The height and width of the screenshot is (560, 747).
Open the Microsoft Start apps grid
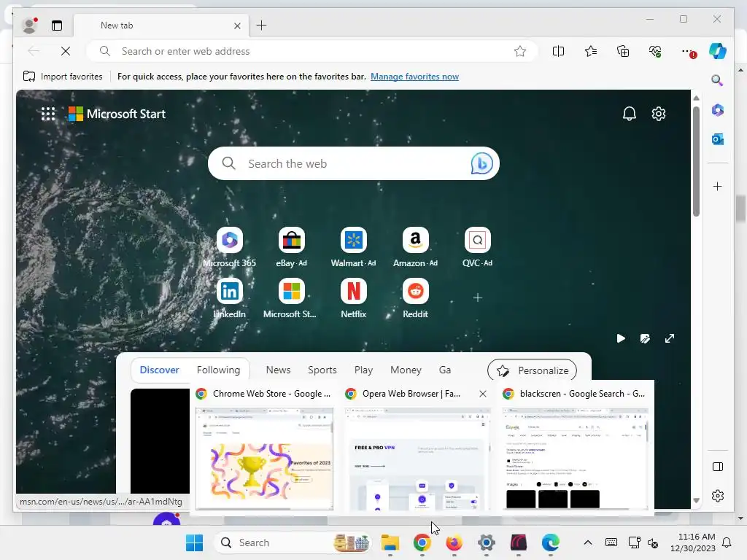(x=48, y=114)
